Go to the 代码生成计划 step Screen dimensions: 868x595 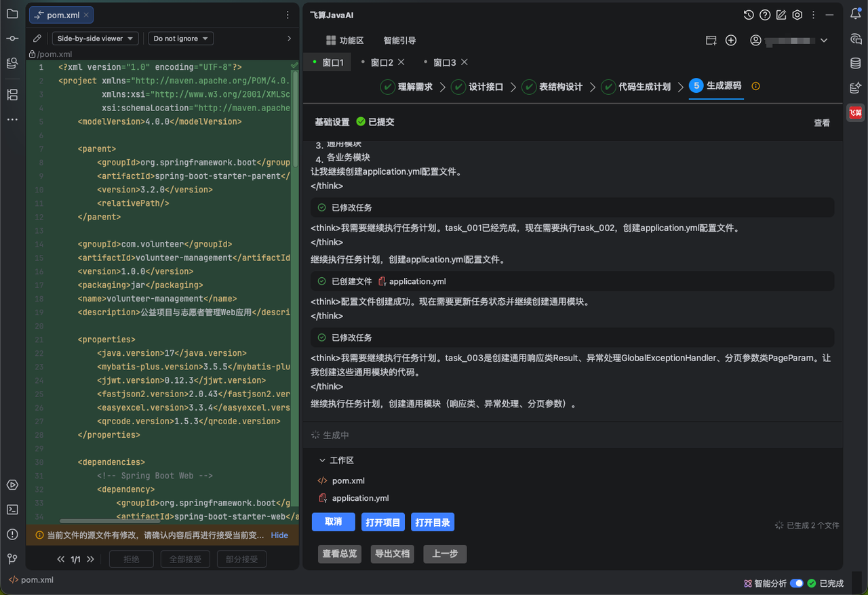click(x=635, y=87)
